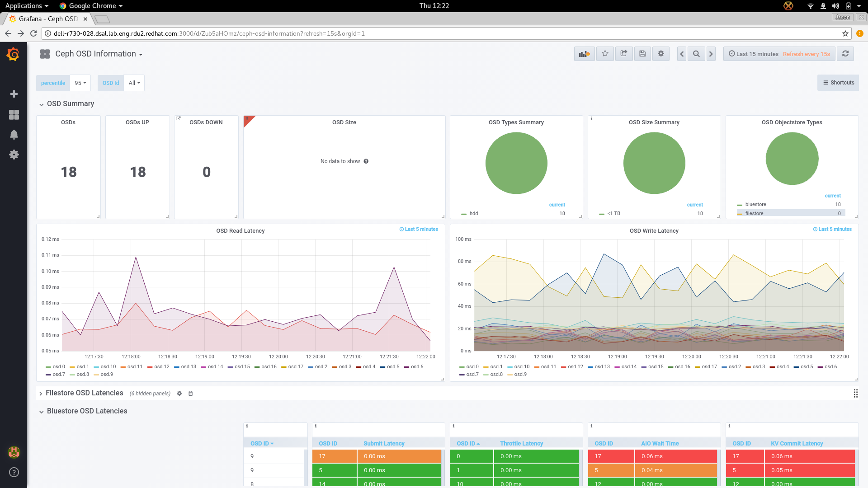Open the percentile 95 dropdown
This screenshot has height=488, width=868.
[80, 83]
